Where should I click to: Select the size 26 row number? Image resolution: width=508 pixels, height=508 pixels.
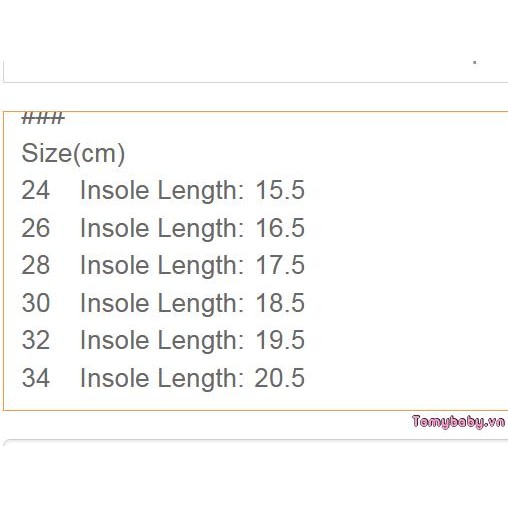click(36, 228)
